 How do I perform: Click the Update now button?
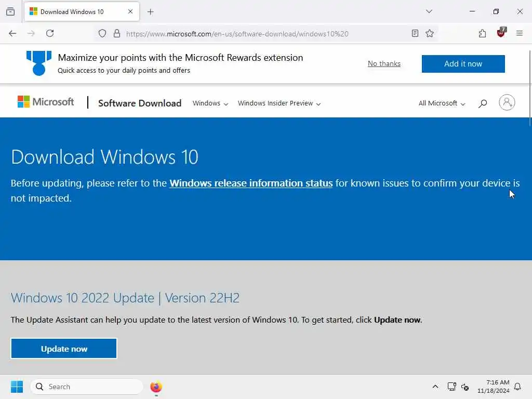pos(64,349)
